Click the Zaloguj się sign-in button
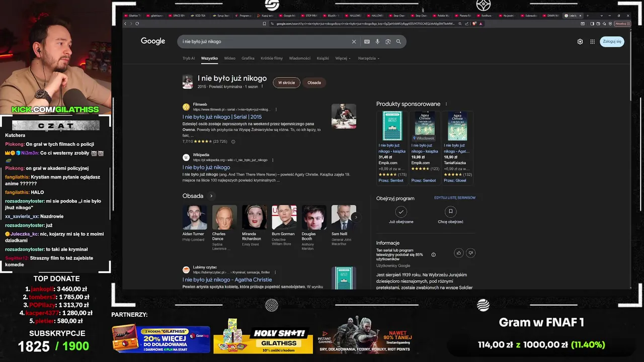Image resolution: width=644 pixels, height=362 pixels. [x=612, y=41]
